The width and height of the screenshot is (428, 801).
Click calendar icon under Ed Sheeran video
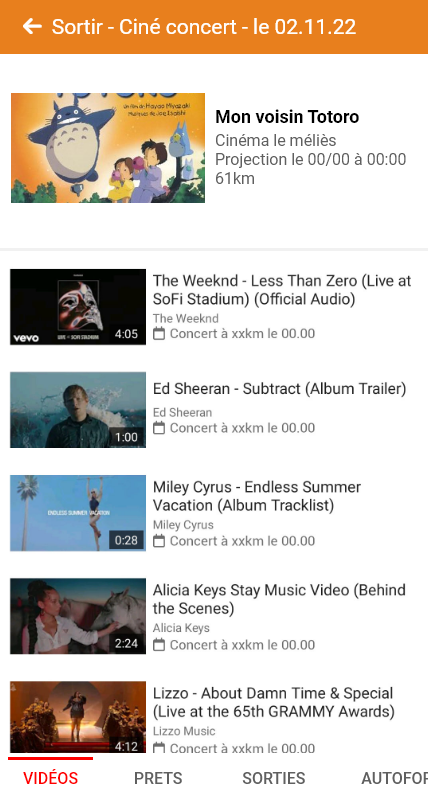[x=159, y=428]
